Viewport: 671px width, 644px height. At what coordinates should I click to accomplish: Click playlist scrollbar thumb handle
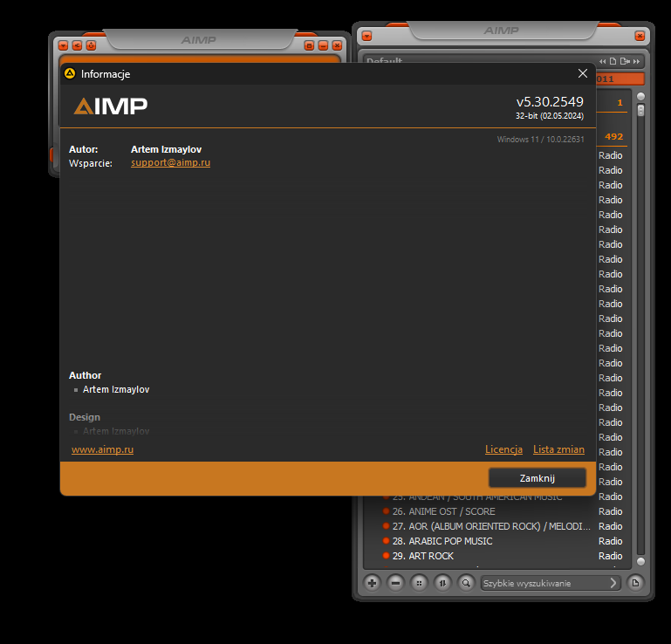click(640, 111)
